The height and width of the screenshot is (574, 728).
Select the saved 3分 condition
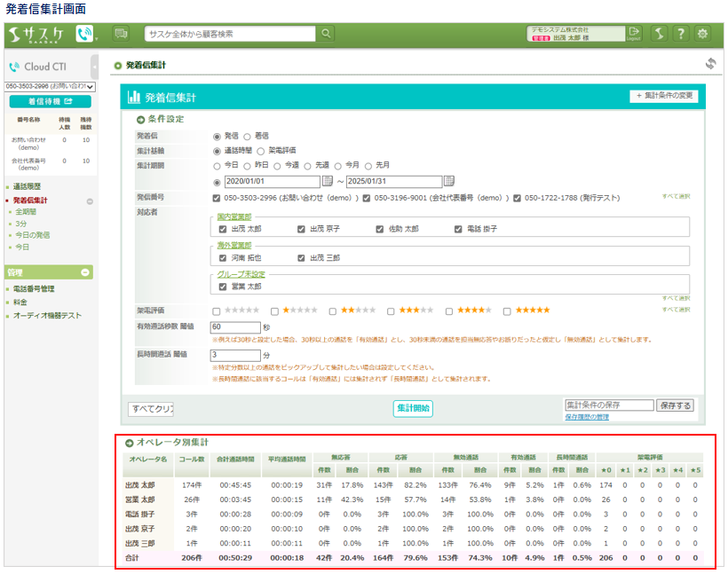click(x=21, y=224)
